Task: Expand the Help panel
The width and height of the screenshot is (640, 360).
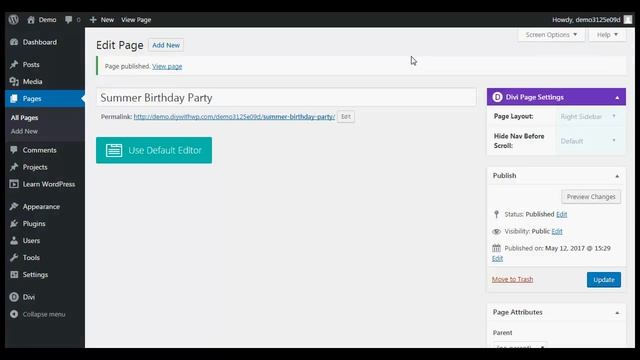Action: click(x=607, y=35)
